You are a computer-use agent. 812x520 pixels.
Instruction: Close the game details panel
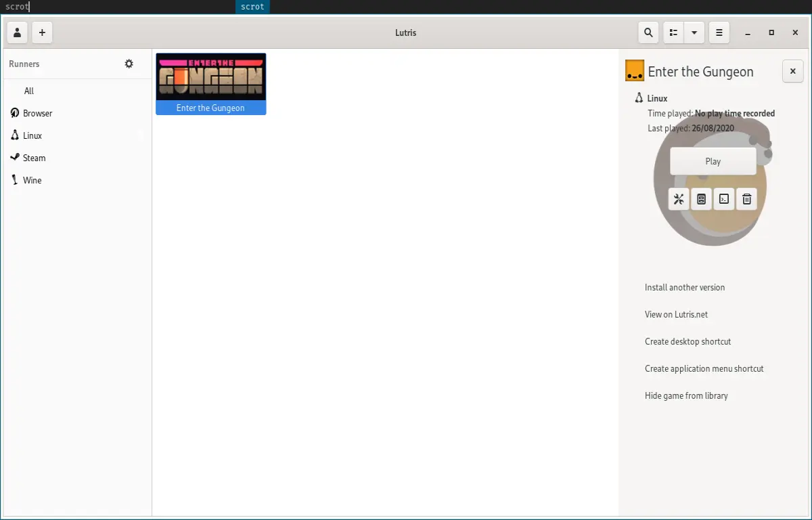pyautogui.click(x=793, y=71)
